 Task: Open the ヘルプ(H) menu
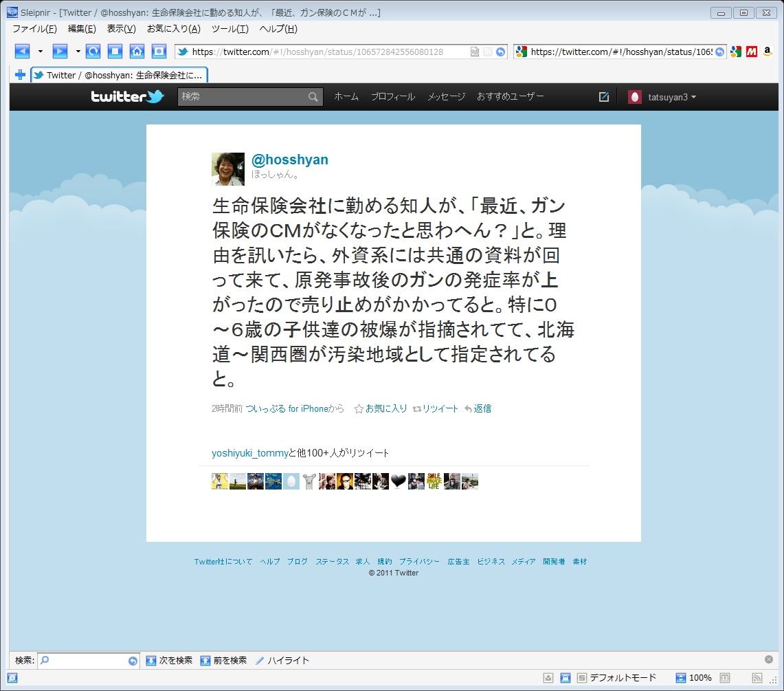278,28
